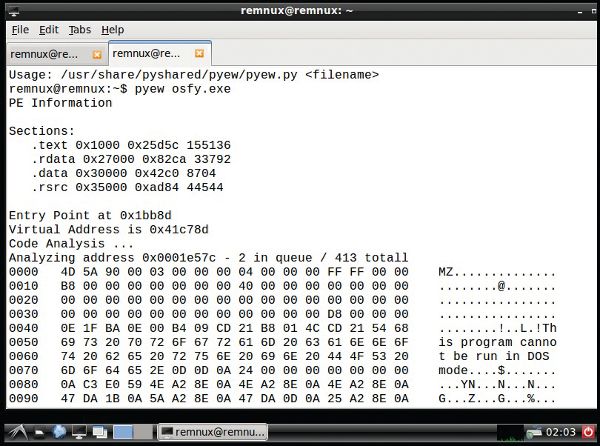
Task: Click the 'PE Information' line
Action: [60, 103]
